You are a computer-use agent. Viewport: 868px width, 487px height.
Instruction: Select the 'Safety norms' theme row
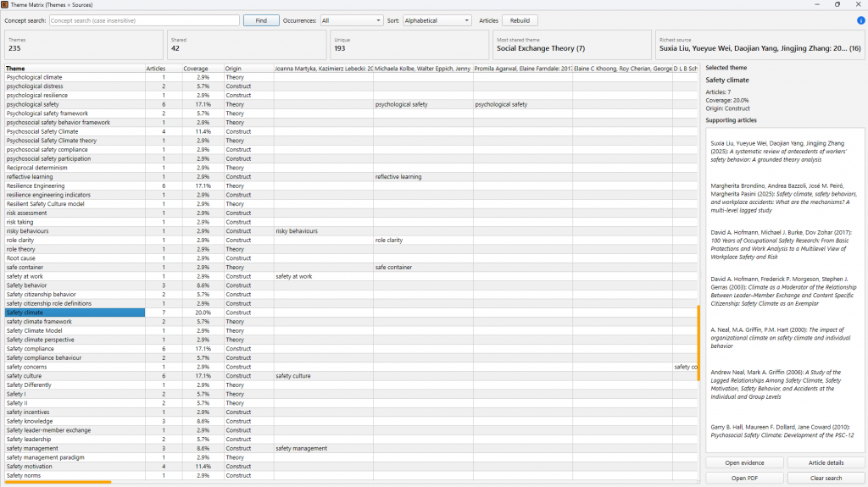[x=75, y=475]
